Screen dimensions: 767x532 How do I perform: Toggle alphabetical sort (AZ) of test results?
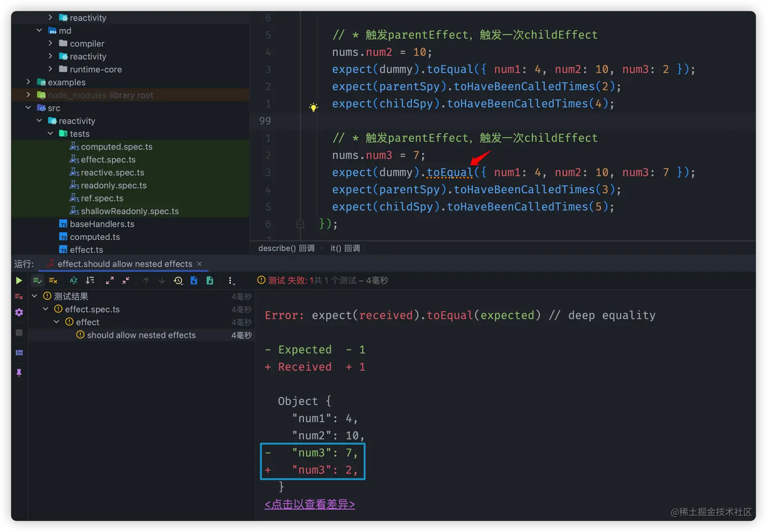point(74,280)
